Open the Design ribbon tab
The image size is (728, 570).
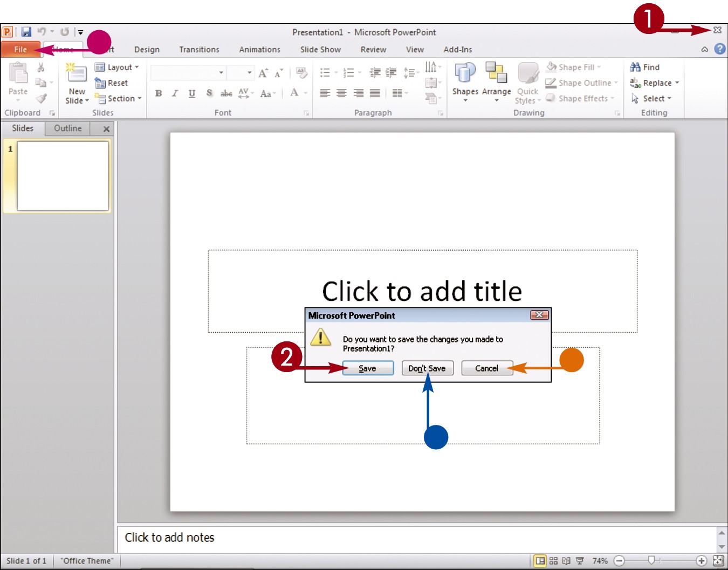[147, 50]
